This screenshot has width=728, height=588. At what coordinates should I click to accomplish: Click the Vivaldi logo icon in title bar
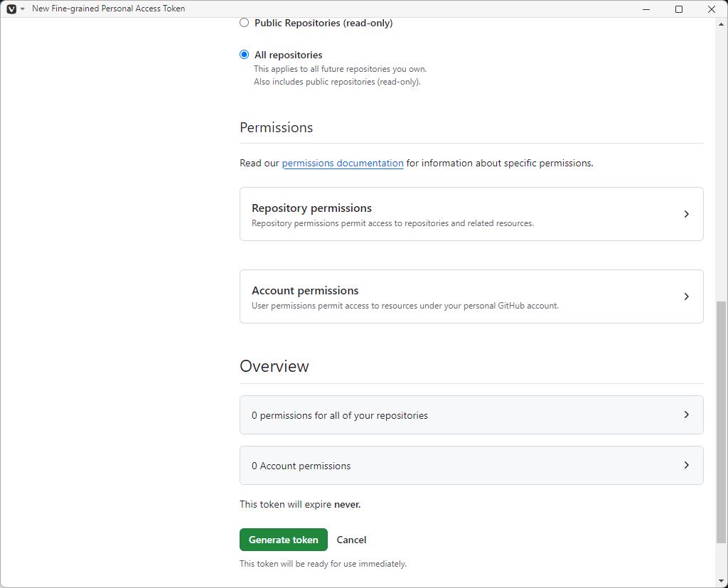11,9
